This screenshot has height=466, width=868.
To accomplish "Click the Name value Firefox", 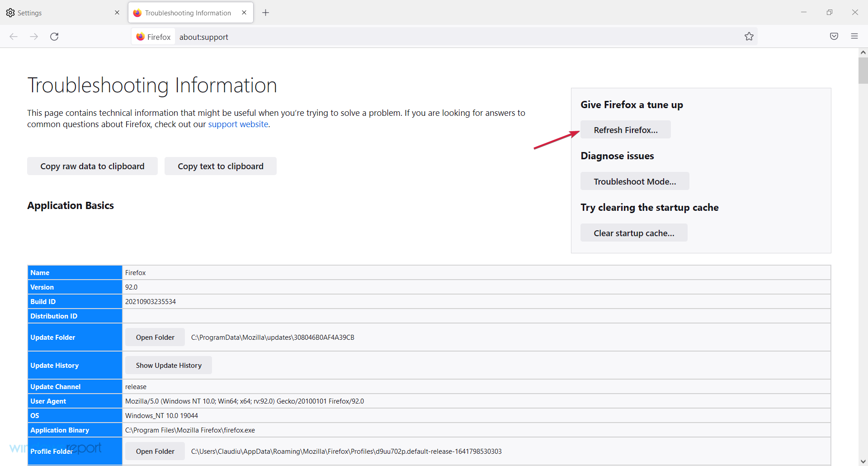I will coord(135,272).
